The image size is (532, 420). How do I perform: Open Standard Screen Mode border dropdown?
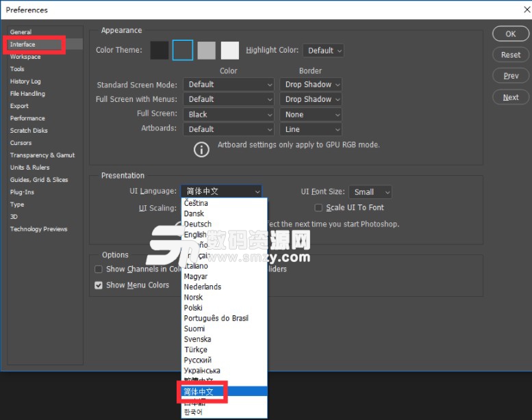(311, 85)
